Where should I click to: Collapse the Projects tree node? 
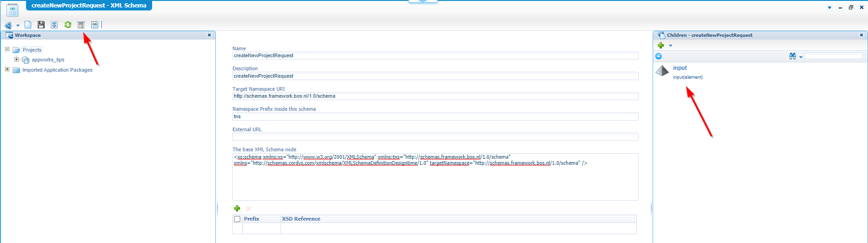(7, 49)
